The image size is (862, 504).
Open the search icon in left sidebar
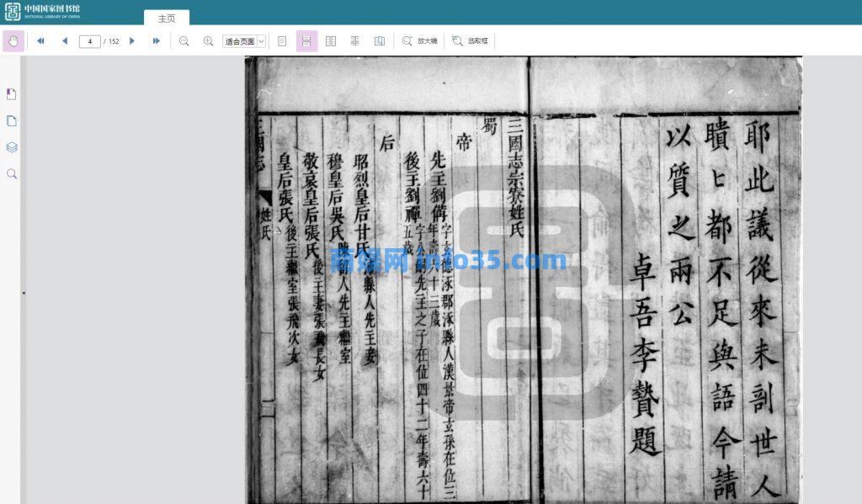pos(12,174)
